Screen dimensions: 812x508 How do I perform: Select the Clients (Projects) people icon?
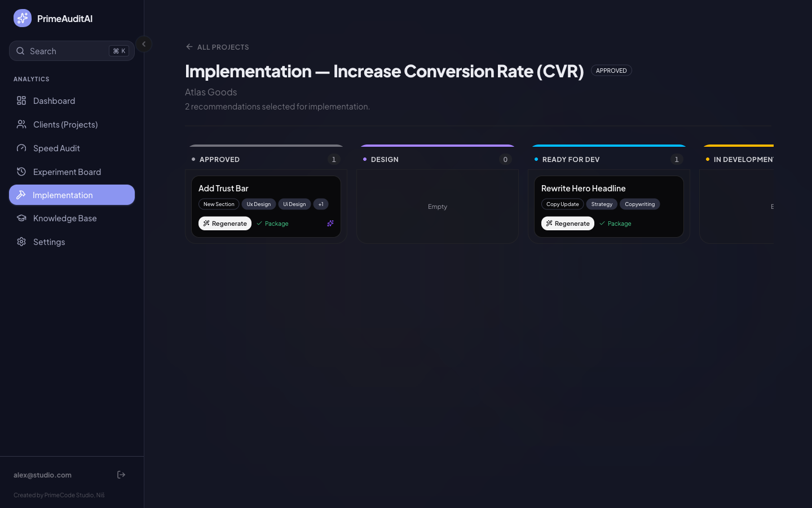[21, 124]
